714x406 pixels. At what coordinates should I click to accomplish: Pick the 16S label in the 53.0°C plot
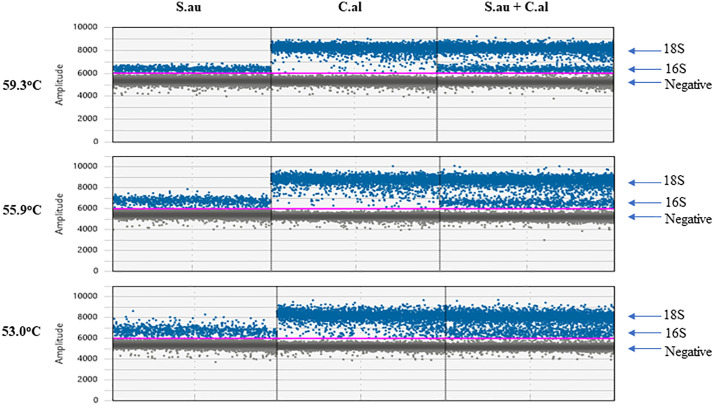pos(675,333)
